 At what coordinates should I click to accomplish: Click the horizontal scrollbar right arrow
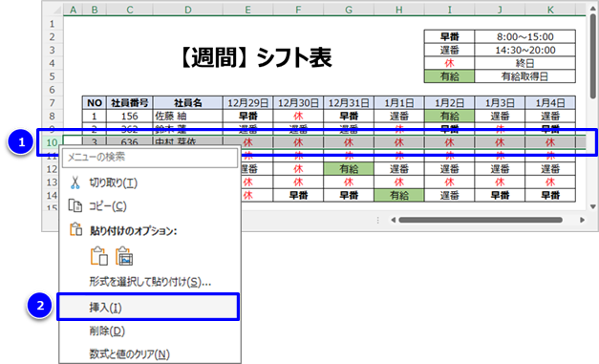tap(582, 220)
